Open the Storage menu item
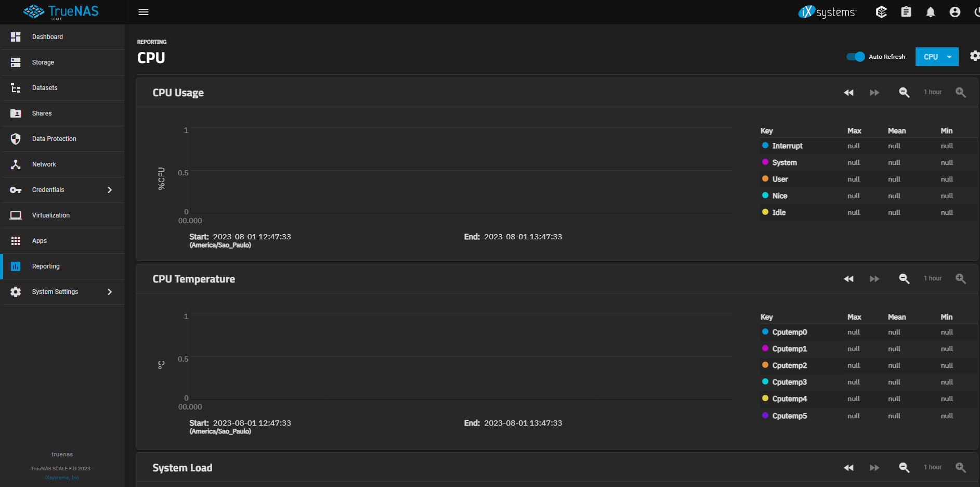980x487 pixels. 43,62
